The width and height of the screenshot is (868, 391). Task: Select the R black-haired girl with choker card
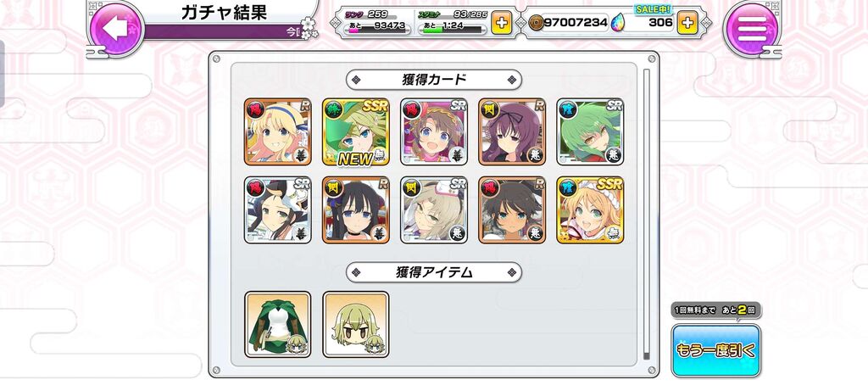(356, 210)
